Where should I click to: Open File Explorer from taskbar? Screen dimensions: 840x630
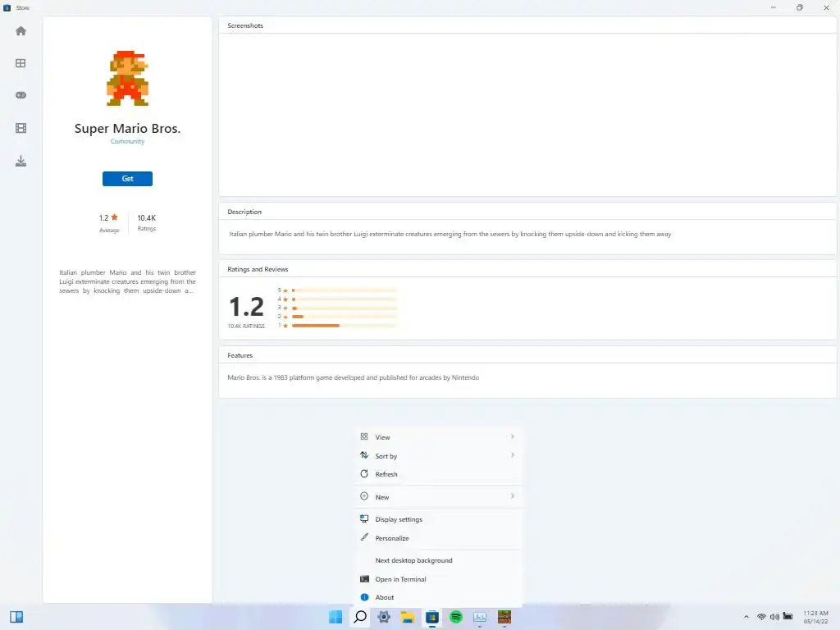coord(408,617)
